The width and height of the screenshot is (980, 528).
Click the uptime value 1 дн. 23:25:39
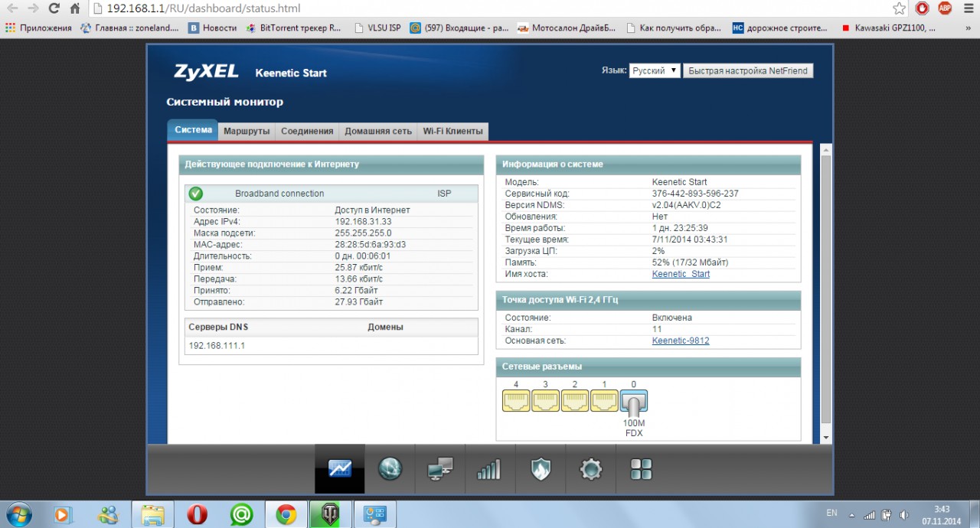tap(680, 228)
